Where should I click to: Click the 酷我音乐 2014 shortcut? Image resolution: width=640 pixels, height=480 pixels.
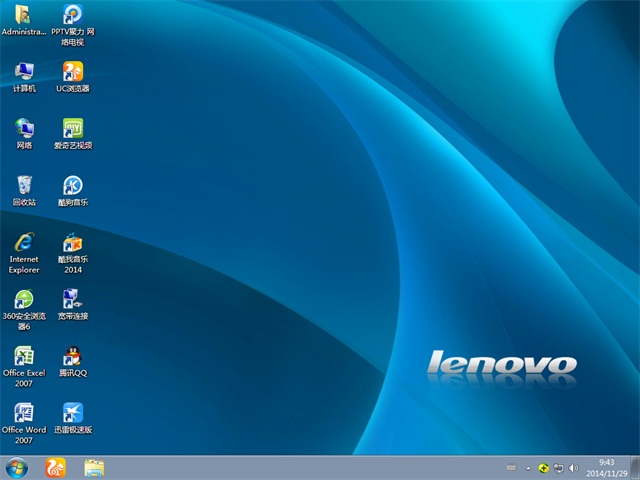pos(73,243)
